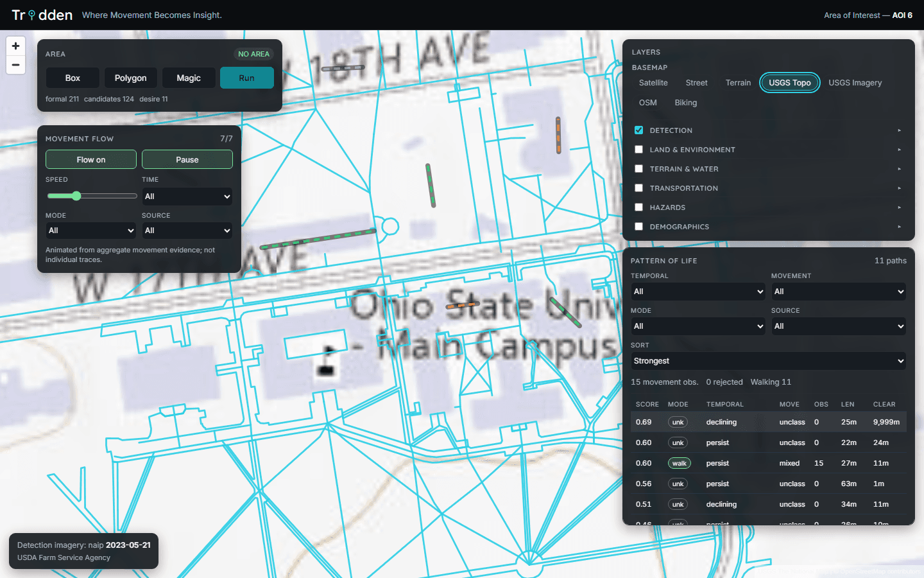The height and width of the screenshot is (578, 924).
Task: Select the Box area tool
Action: (x=73, y=78)
